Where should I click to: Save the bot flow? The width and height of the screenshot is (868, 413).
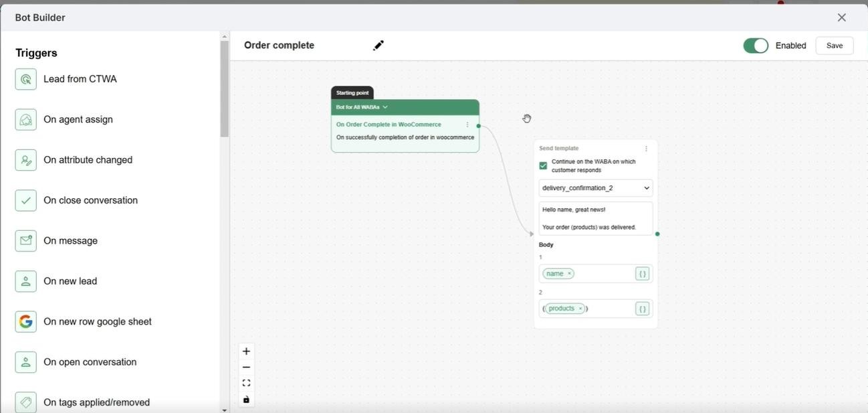pyautogui.click(x=834, y=46)
